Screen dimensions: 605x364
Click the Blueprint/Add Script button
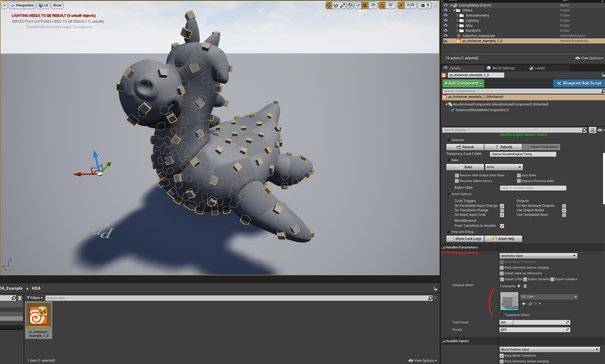click(x=579, y=83)
